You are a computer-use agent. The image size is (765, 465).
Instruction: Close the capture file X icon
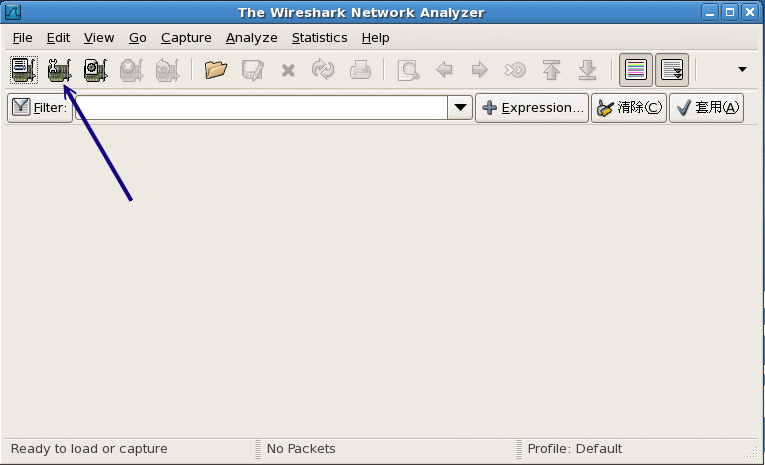(288, 71)
